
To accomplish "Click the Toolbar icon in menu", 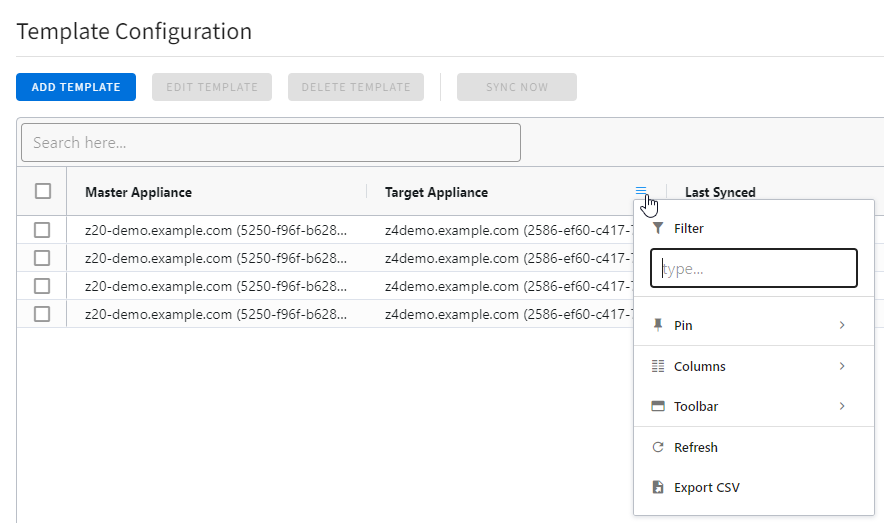I will (x=657, y=406).
